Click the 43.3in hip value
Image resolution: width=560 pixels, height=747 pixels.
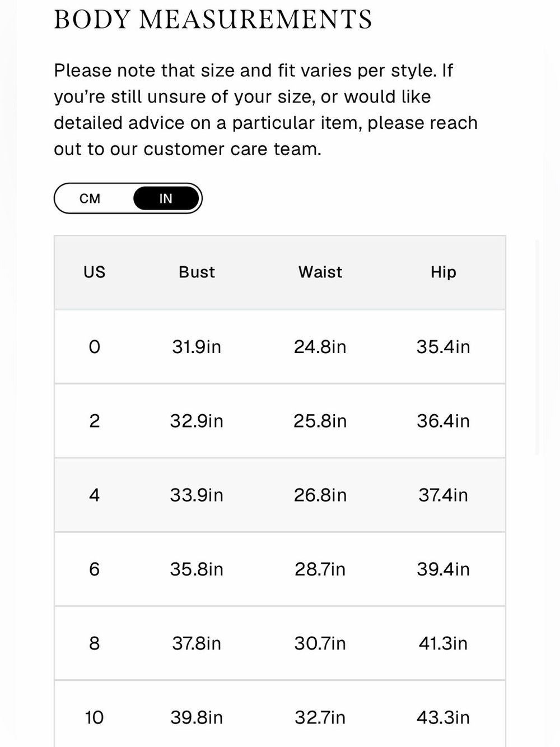[443, 717]
